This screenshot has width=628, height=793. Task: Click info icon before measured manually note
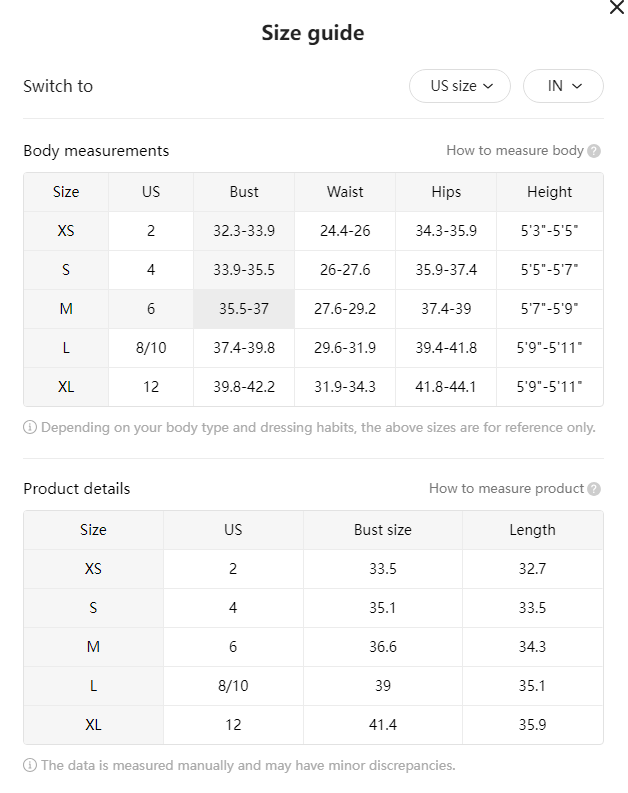click(30, 765)
